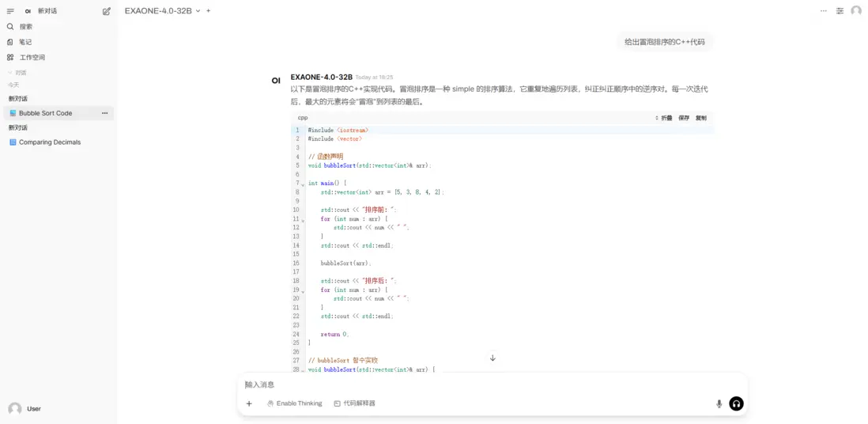868x424 pixels.
Task: Open 工作空间 workspace in the sidebar
Action: (x=58, y=58)
